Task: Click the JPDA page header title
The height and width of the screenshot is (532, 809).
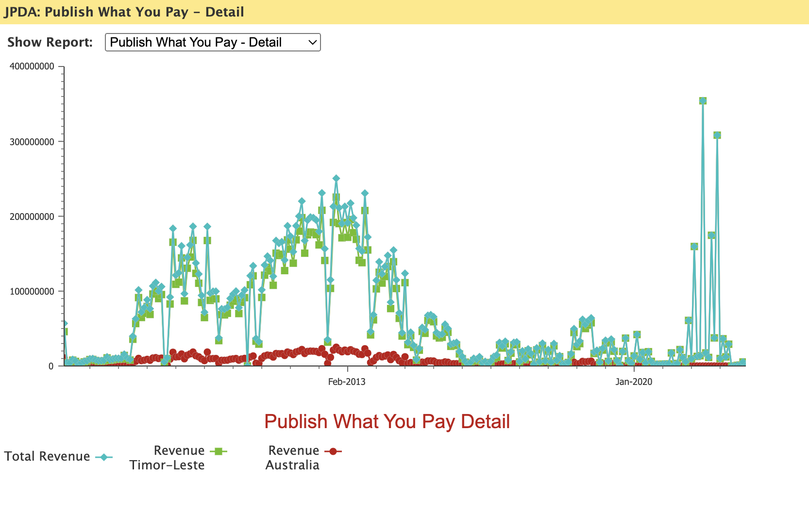Action: click(x=124, y=12)
